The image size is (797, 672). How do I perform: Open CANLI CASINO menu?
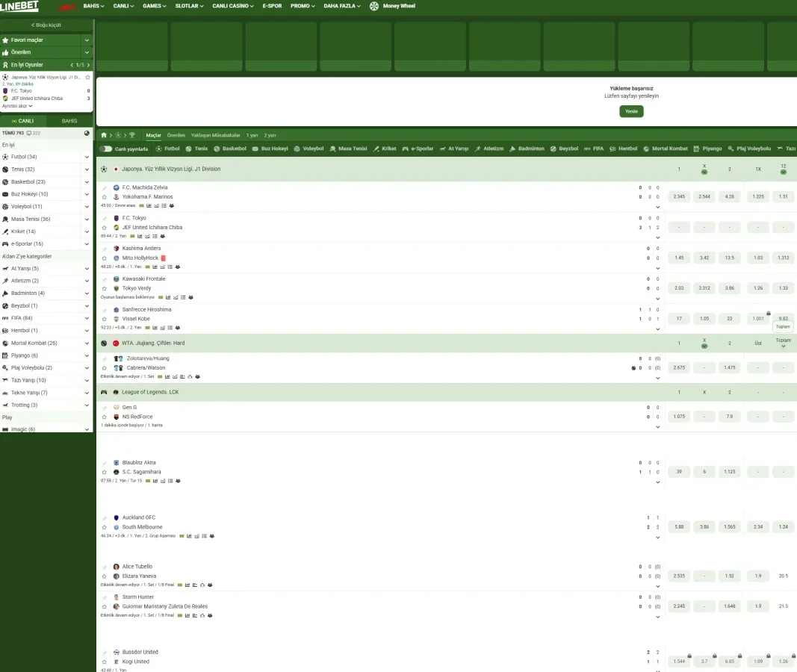233,6
